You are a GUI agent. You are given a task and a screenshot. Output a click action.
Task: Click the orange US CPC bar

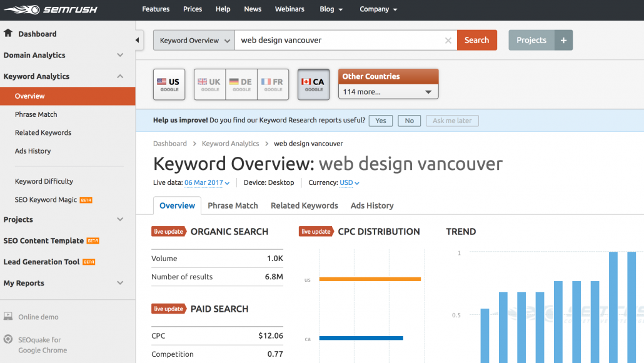(370, 279)
